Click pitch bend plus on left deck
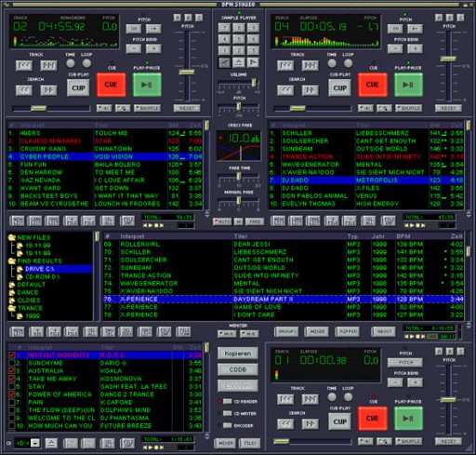The image size is (476, 455). 153,48
